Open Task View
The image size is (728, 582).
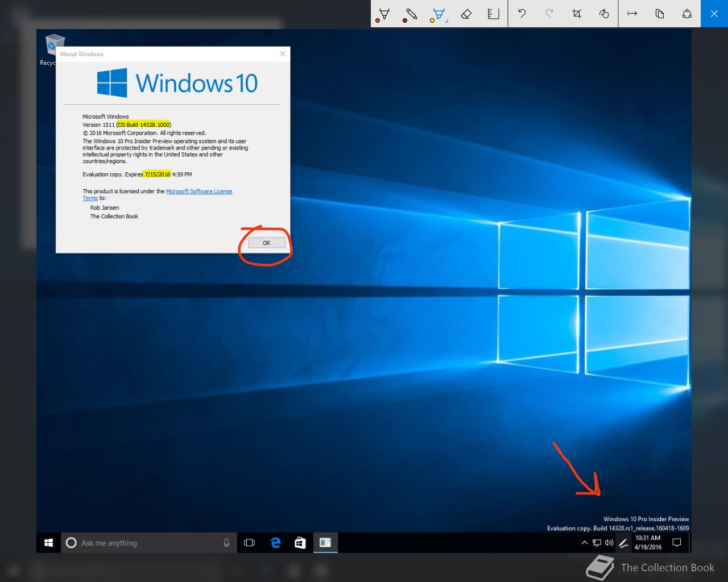coord(249,543)
